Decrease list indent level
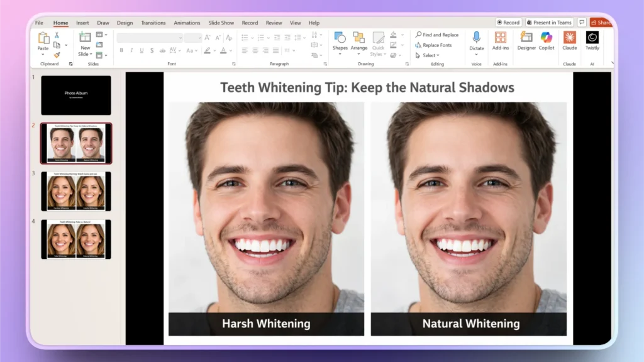This screenshot has width=644, height=362. pyautogui.click(x=277, y=37)
